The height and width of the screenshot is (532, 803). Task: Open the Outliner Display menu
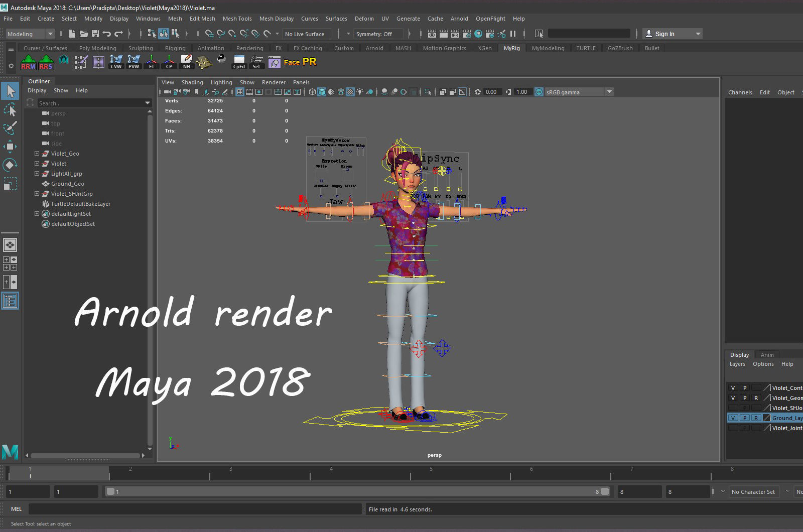(37, 90)
